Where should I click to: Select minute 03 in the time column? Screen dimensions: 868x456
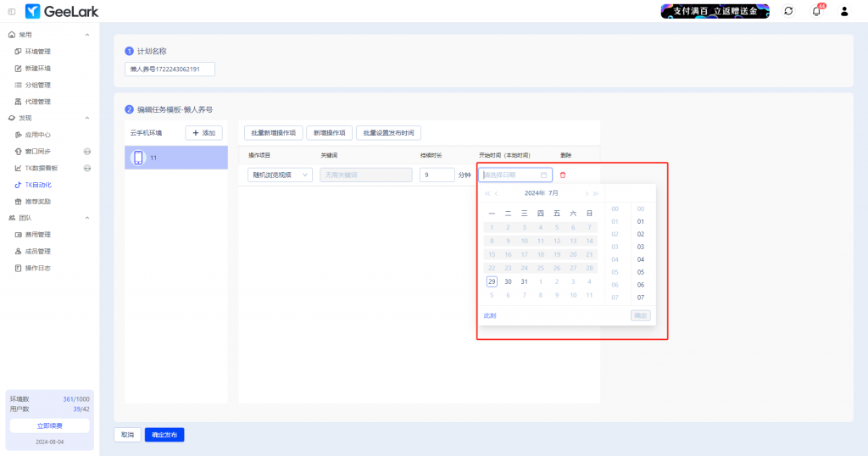pyautogui.click(x=640, y=247)
